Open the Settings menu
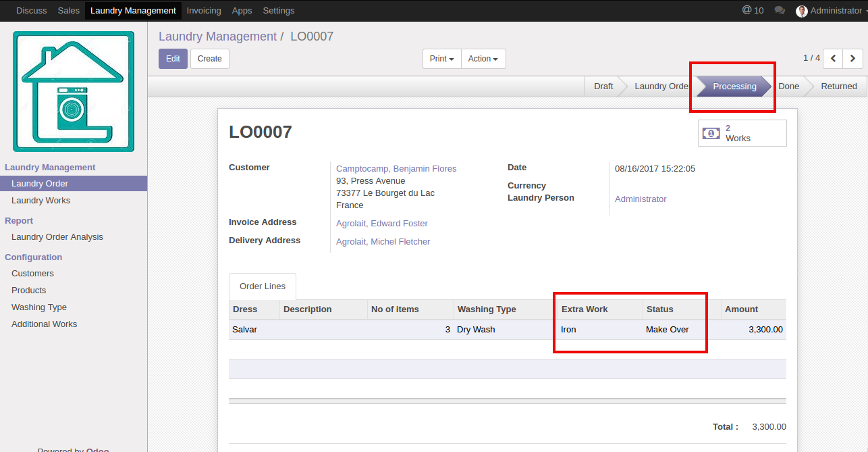This screenshot has height=452, width=868. [279, 11]
